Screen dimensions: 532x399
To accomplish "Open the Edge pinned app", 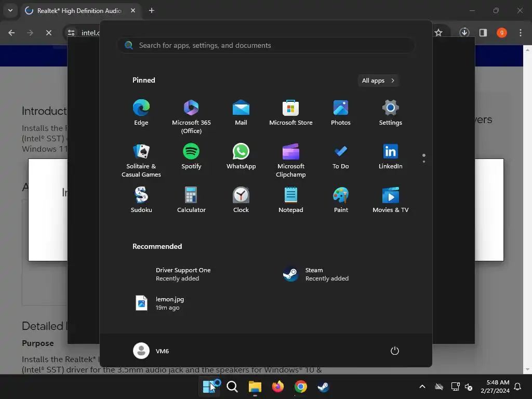I will tap(141, 113).
